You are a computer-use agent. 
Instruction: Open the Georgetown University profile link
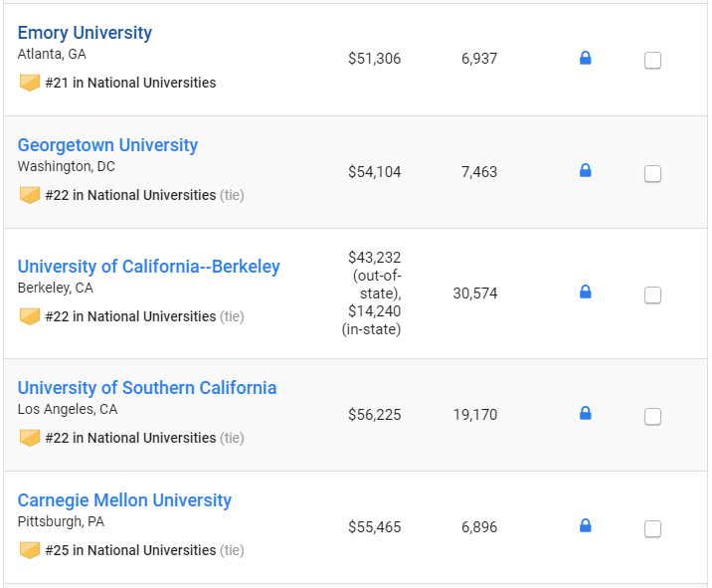107,145
